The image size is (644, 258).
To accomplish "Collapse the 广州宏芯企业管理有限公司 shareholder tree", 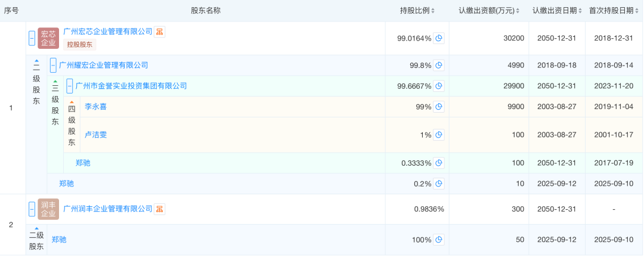I will tap(32, 38).
